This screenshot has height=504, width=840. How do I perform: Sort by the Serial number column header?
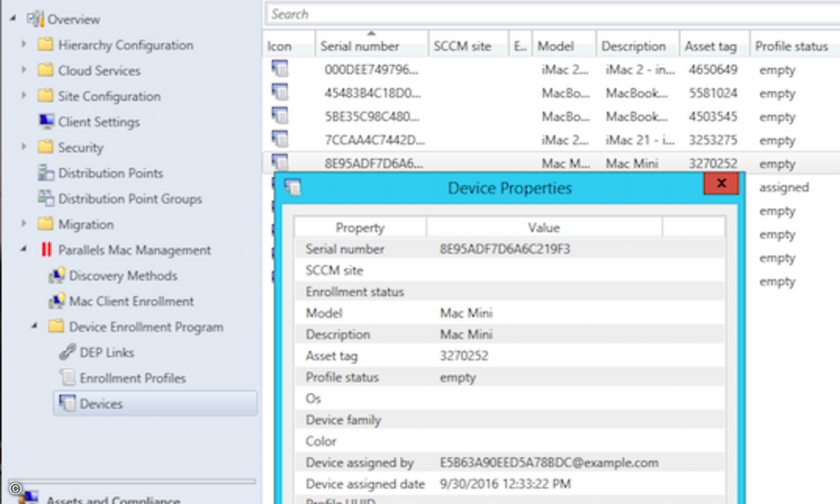[372, 46]
